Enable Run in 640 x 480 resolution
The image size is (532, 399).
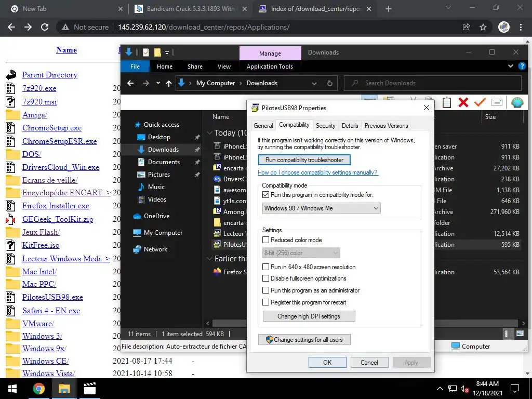click(265, 267)
